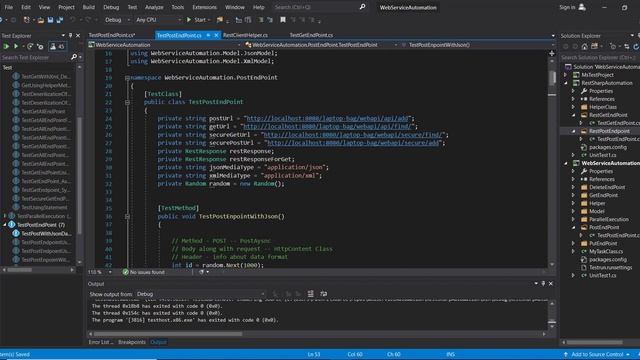This screenshot has height=360, width=640.
Task: Toggle auto-hide pin on Test Explorer
Action: 70,36
